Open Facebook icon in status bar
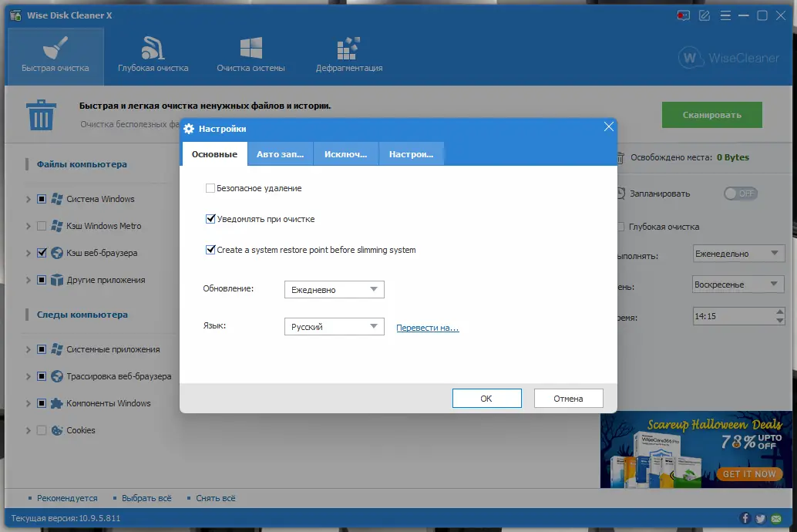Image resolution: width=797 pixels, height=532 pixels. pos(745,518)
